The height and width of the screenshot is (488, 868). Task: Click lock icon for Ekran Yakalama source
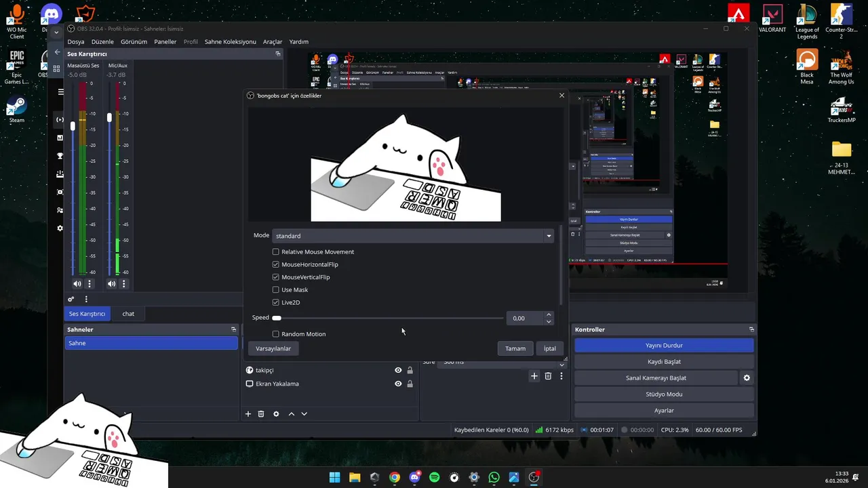[x=410, y=384]
